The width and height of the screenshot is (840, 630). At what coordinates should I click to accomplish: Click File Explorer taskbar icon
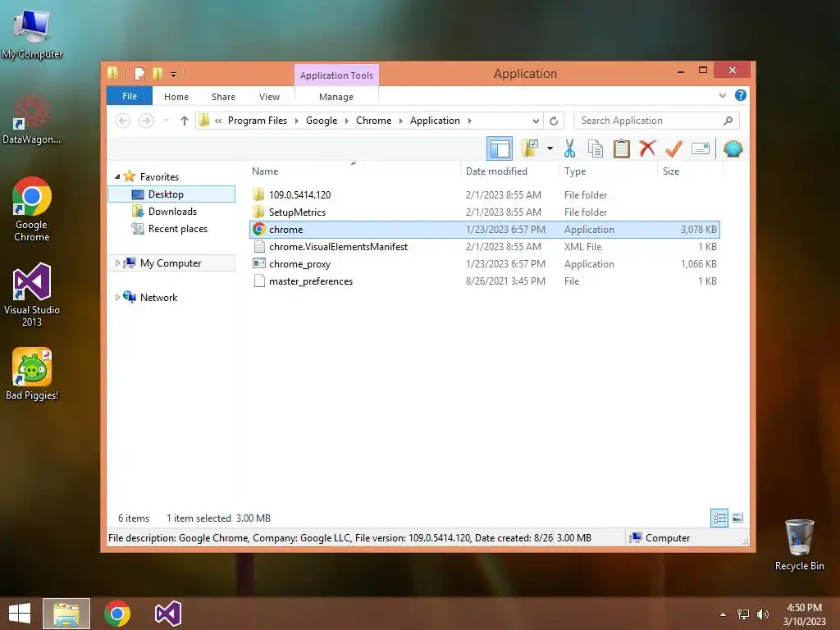point(66,614)
